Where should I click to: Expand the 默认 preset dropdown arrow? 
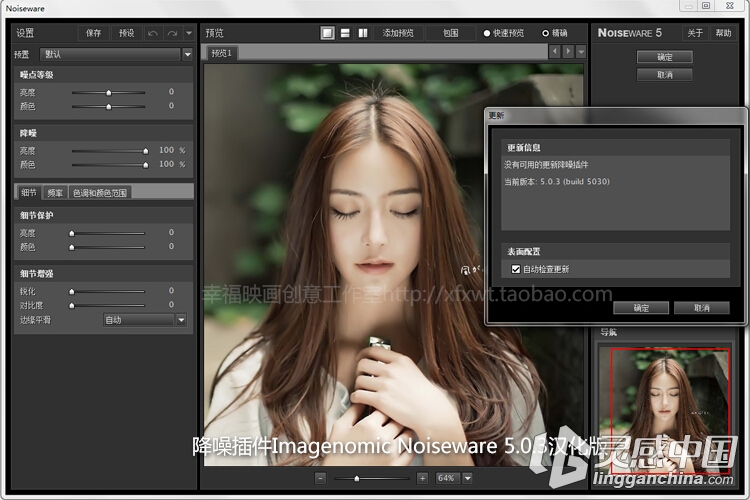coord(188,55)
